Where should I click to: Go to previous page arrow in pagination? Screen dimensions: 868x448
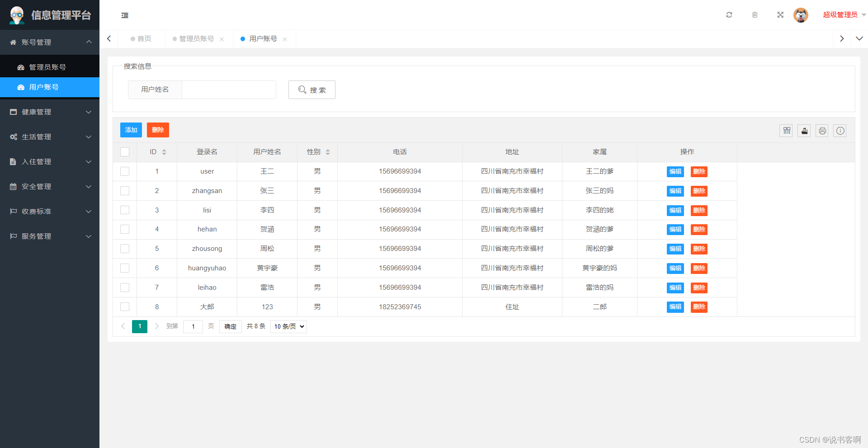tap(123, 326)
